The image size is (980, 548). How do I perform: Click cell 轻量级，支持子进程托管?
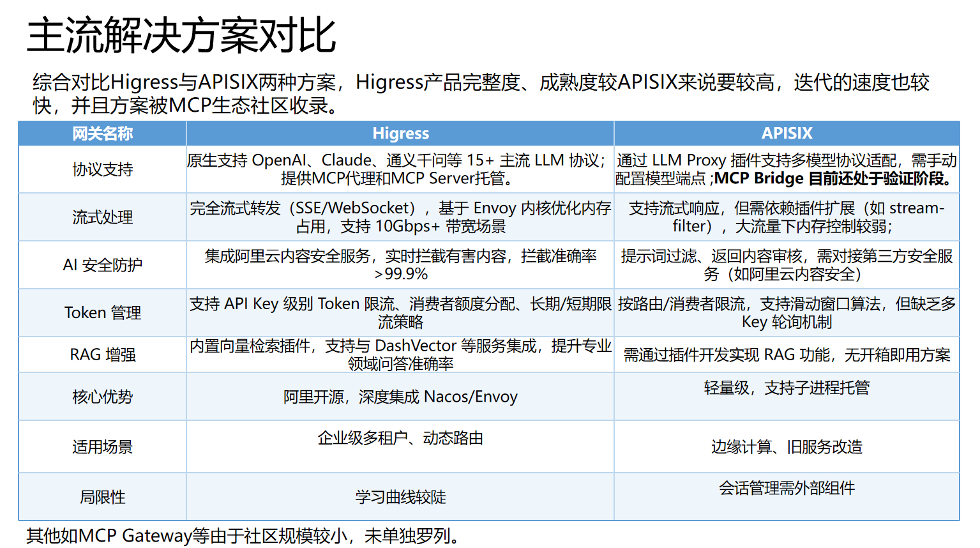(x=787, y=397)
